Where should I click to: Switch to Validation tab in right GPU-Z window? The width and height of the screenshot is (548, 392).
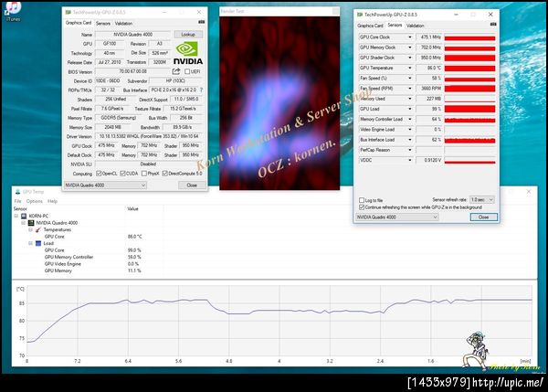click(x=416, y=26)
